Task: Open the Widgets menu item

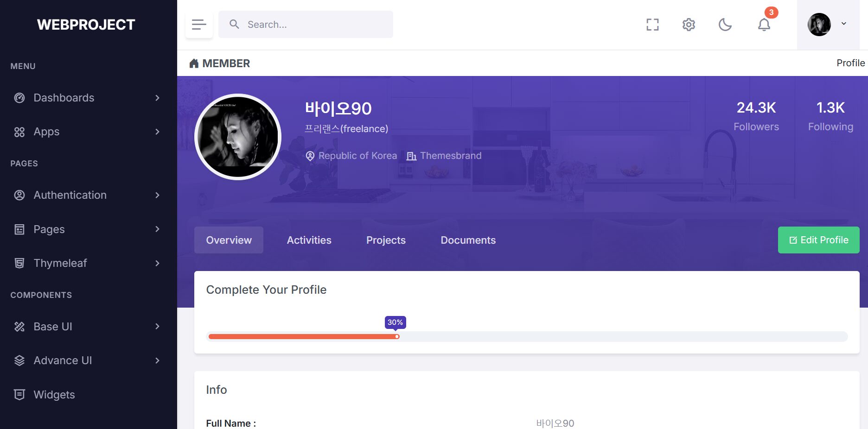Action: tap(88, 395)
